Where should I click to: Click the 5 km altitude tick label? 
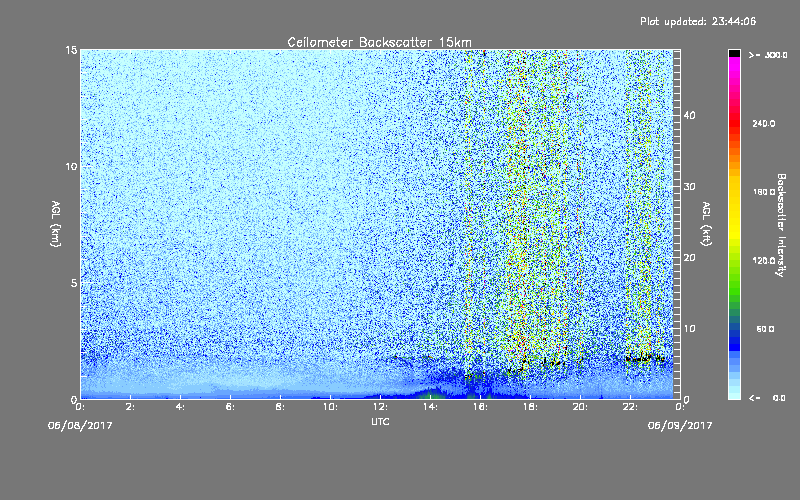pos(73,283)
